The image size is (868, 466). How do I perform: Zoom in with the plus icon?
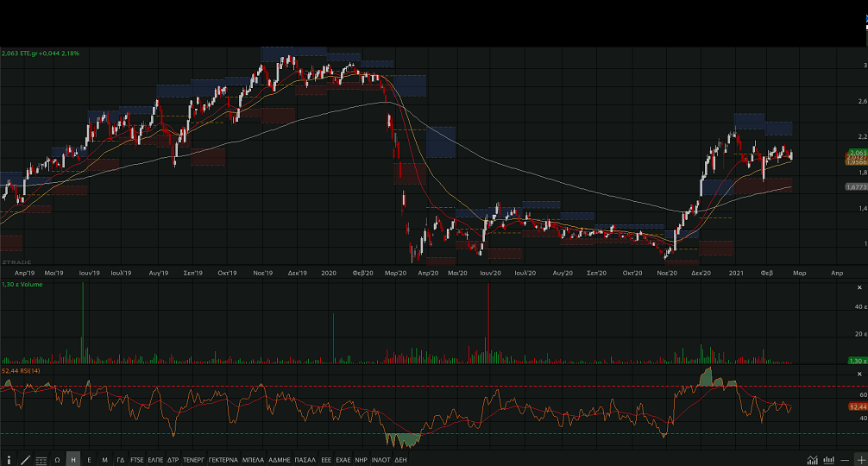[x=860, y=460]
